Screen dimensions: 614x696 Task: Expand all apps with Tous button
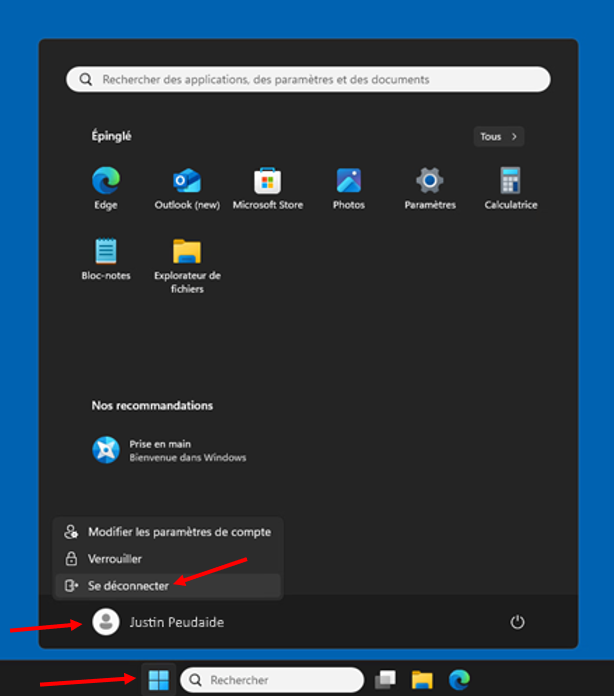point(499,137)
